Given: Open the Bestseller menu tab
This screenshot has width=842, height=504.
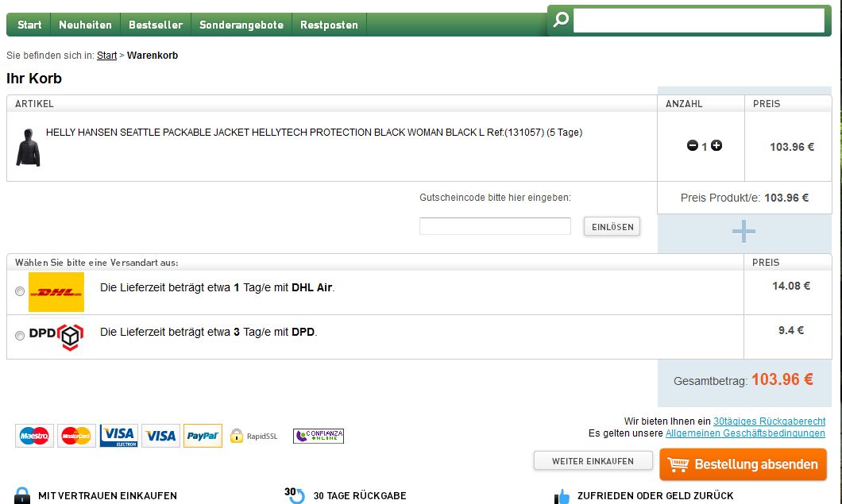Looking at the screenshot, I should [x=156, y=25].
